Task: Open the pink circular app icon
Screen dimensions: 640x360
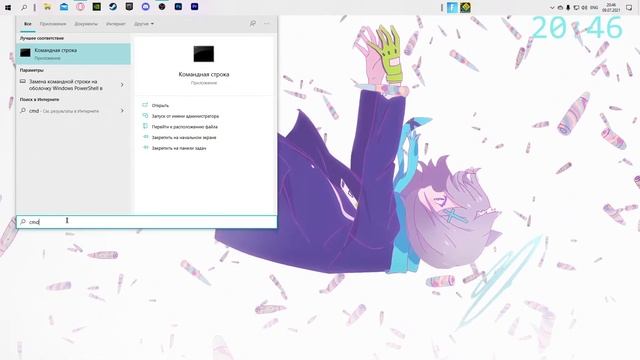Action: (x=80, y=7)
